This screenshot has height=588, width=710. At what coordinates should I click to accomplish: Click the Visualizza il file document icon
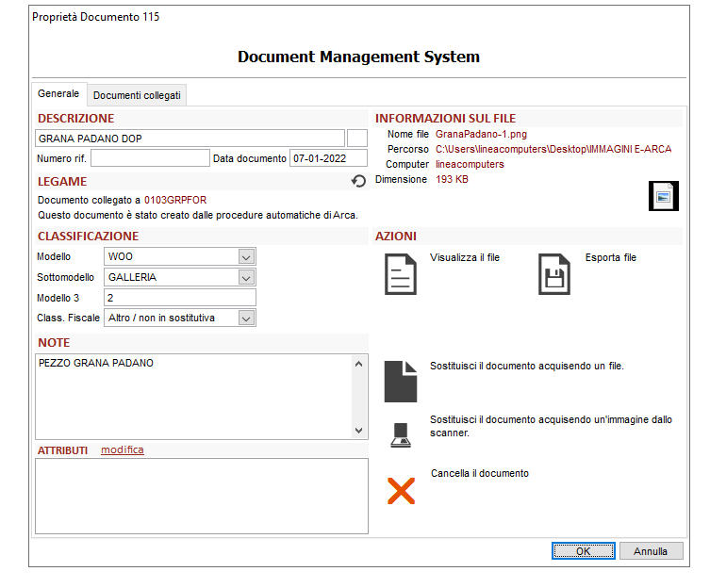[401, 274]
